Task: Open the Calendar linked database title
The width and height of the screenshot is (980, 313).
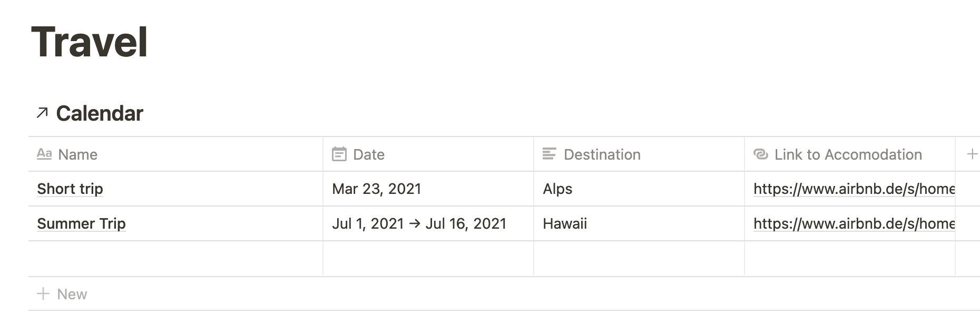Action: (100, 113)
